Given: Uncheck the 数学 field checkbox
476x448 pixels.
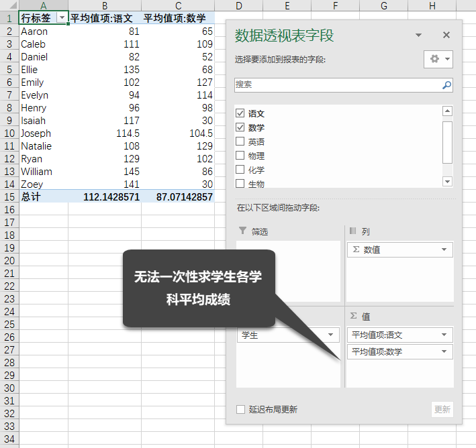Looking at the screenshot, I should (240, 127).
